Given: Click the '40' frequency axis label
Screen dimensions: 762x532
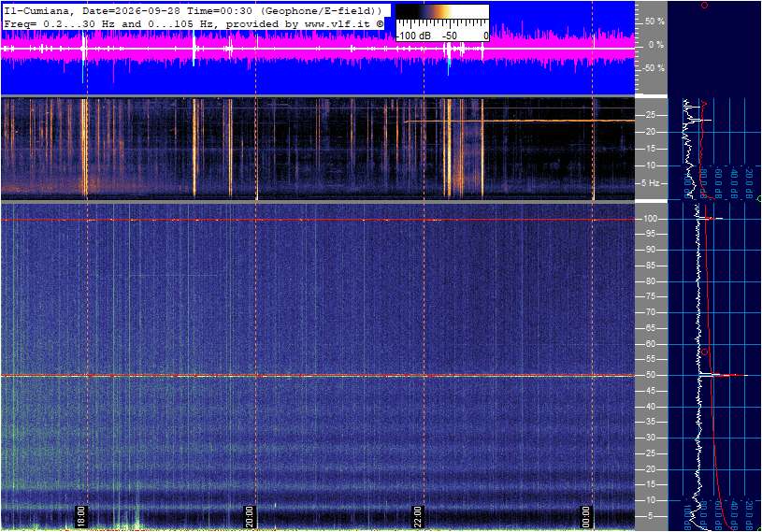Looking at the screenshot, I should click(650, 407).
